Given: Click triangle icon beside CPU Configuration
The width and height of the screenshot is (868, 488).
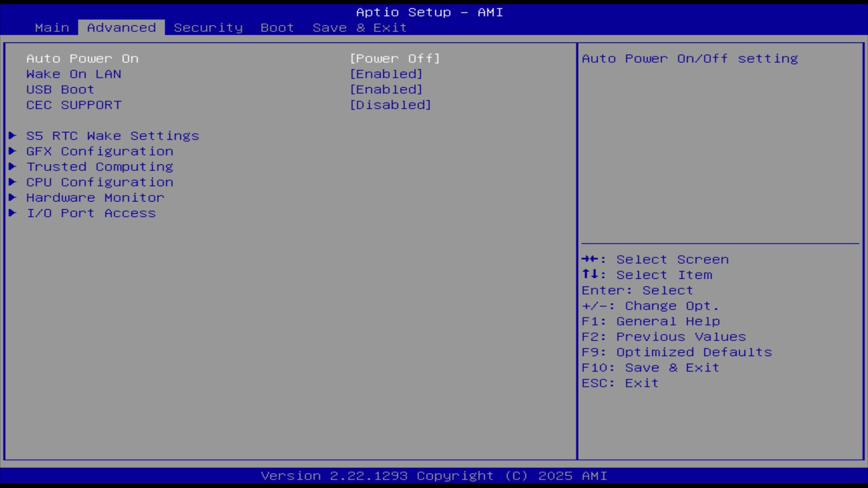Looking at the screenshot, I should [13, 182].
